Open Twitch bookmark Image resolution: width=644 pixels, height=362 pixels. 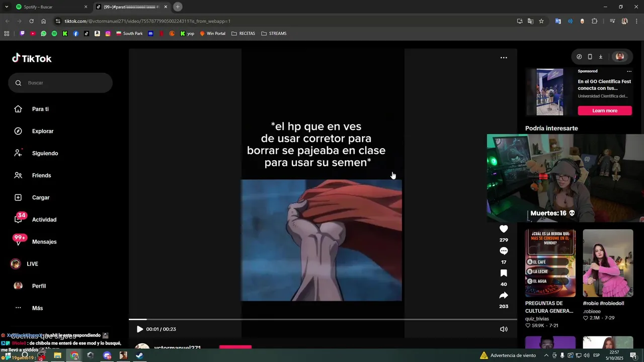pos(22,34)
